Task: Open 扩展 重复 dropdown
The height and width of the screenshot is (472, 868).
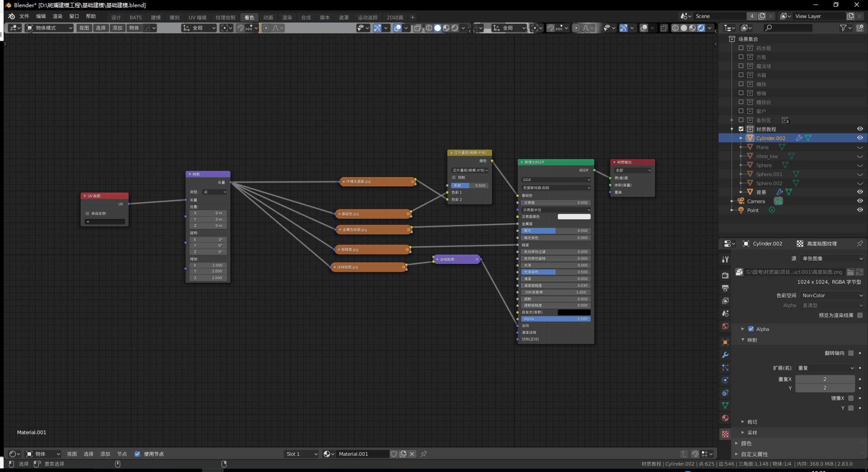Action: click(826, 368)
